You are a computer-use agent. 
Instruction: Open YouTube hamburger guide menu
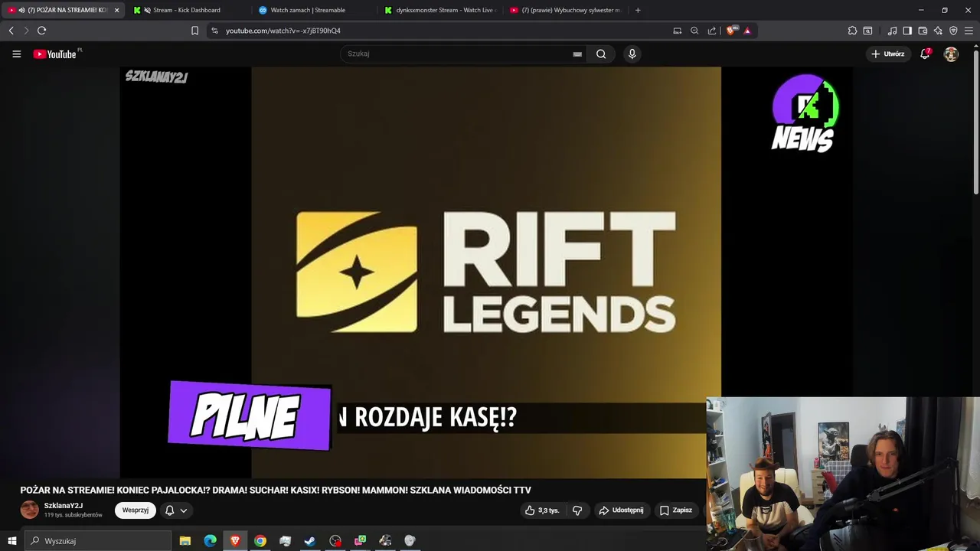point(16,54)
